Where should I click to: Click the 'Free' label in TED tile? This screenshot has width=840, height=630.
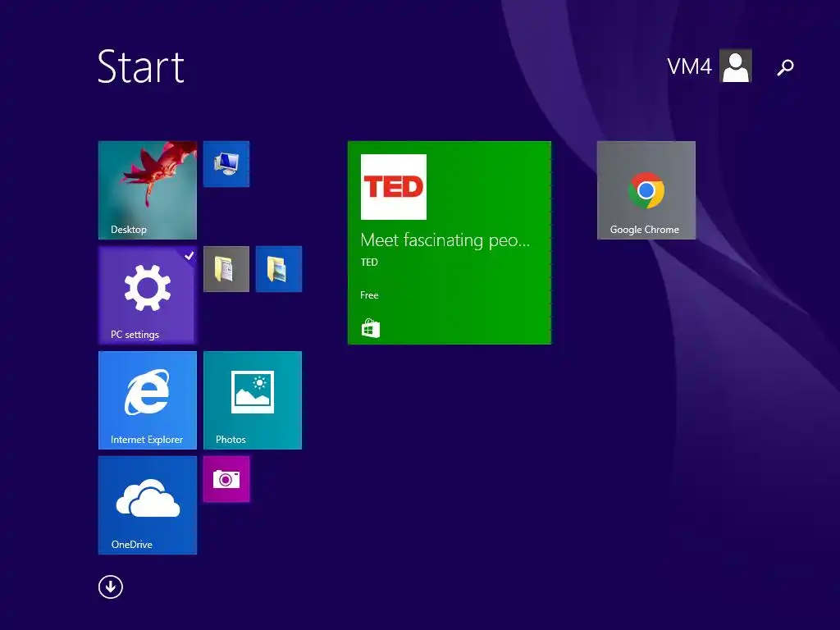coord(369,295)
